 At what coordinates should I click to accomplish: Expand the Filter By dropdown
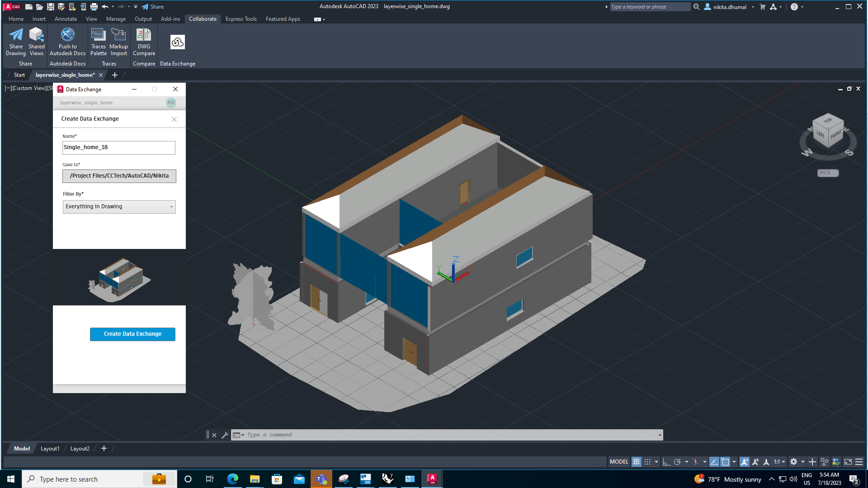(119, 207)
